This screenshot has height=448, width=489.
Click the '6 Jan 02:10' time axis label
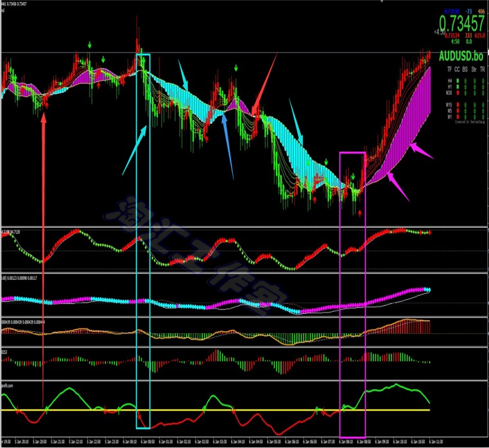coord(184,442)
